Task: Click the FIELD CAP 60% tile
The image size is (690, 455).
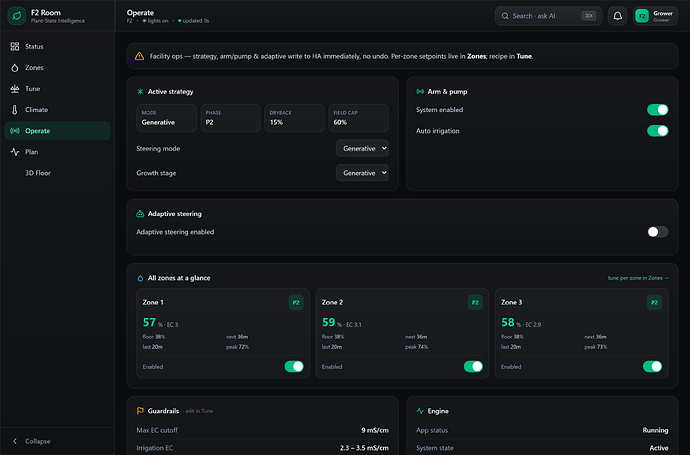Action: [x=359, y=118]
